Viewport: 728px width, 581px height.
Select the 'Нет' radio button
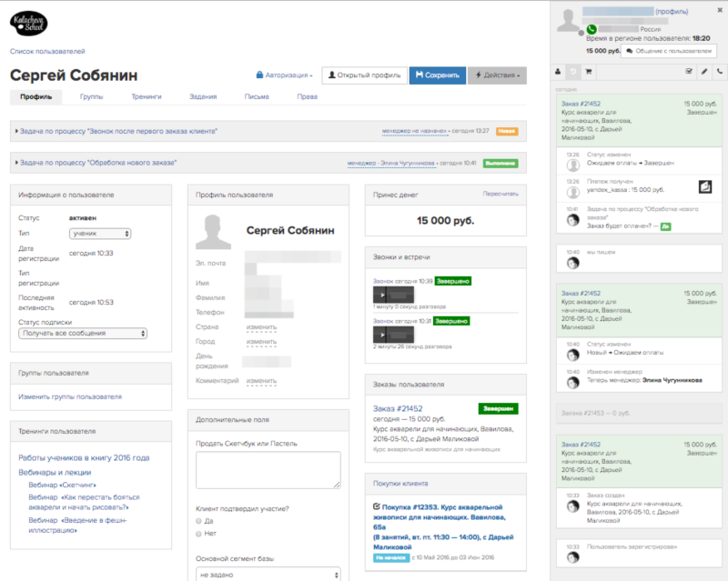click(x=198, y=534)
